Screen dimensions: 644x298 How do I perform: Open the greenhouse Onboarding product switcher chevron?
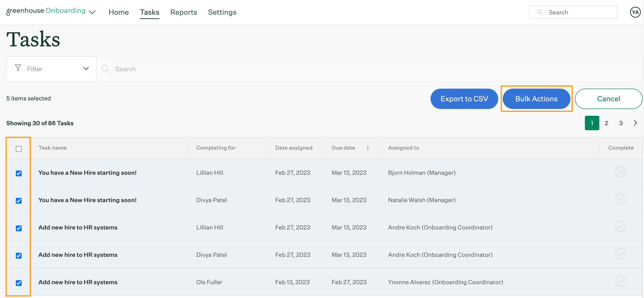pyautogui.click(x=92, y=12)
